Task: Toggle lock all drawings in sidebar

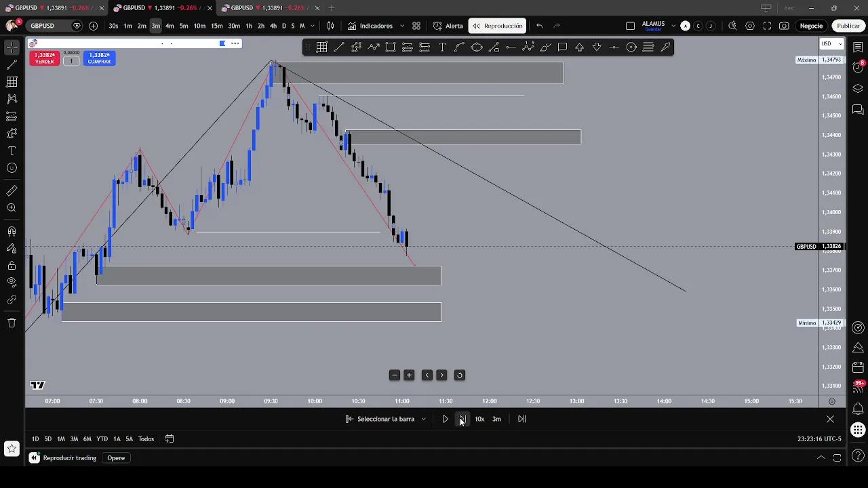Action: pos(12,266)
